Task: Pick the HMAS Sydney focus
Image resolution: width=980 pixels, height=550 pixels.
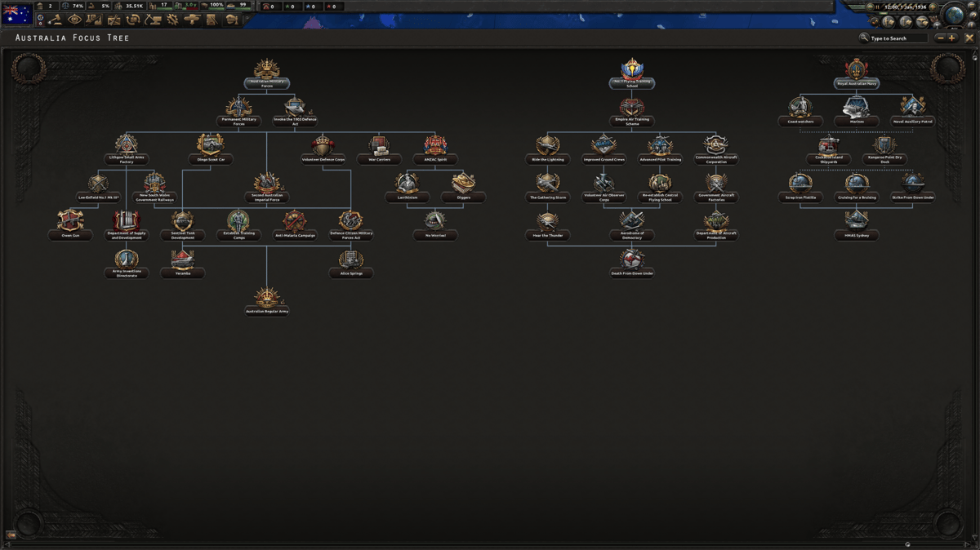Action: (857, 225)
